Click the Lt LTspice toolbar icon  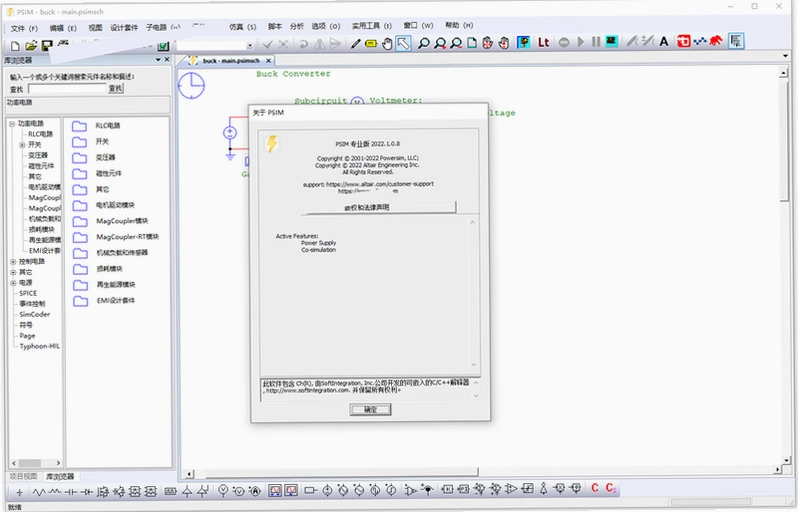pyautogui.click(x=543, y=42)
